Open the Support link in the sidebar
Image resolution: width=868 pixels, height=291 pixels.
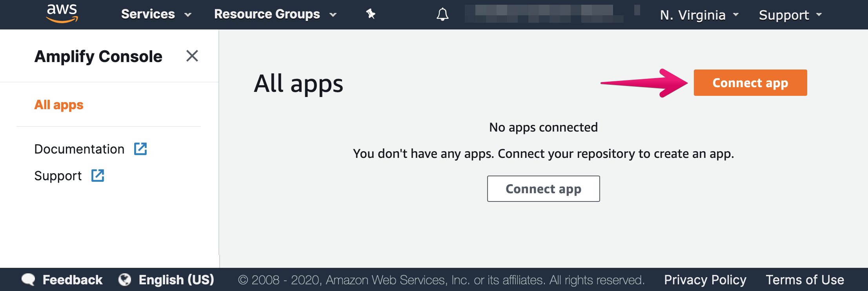pos(58,176)
